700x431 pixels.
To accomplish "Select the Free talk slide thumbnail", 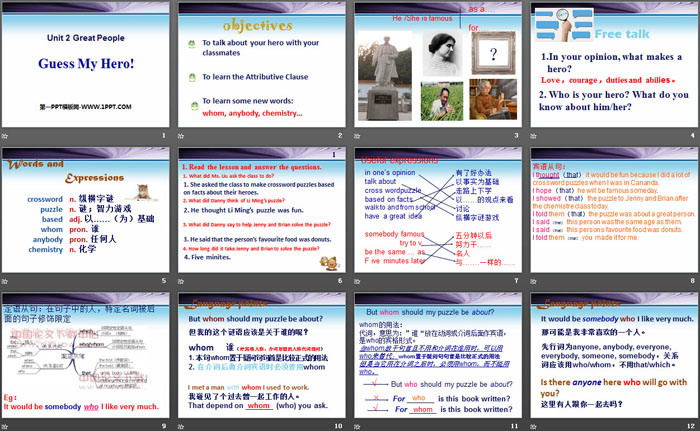I will (614, 65).
